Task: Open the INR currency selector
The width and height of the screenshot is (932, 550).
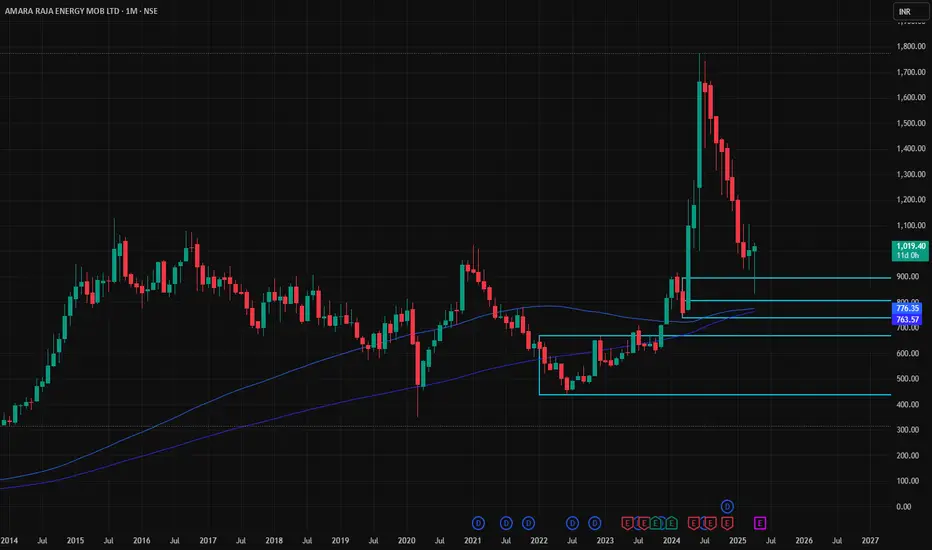Action: (909, 11)
